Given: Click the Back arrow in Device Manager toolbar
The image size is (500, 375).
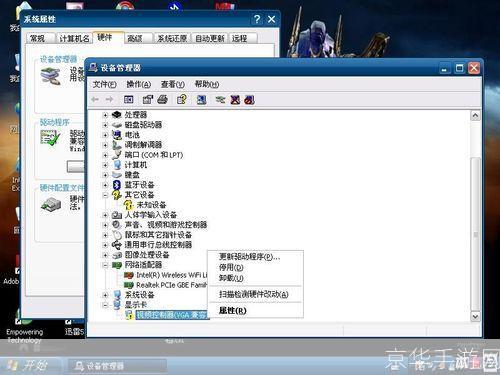Looking at the screenshot, I should coord(95,99).
